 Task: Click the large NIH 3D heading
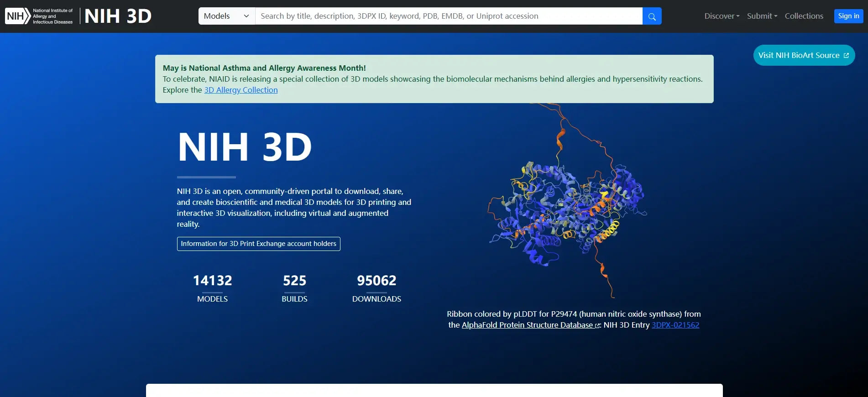point(245,147)
